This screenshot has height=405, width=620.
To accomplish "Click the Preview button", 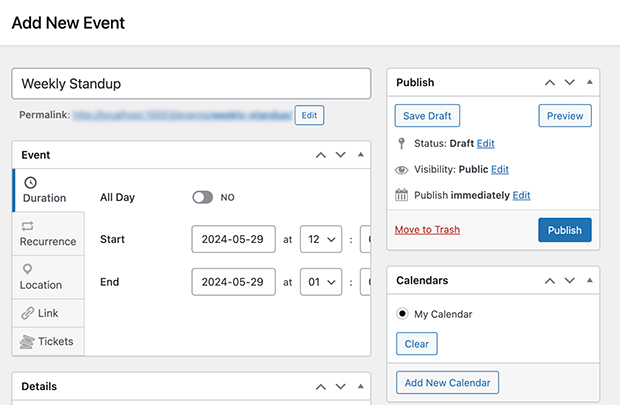I will click(x=565, y=116).
